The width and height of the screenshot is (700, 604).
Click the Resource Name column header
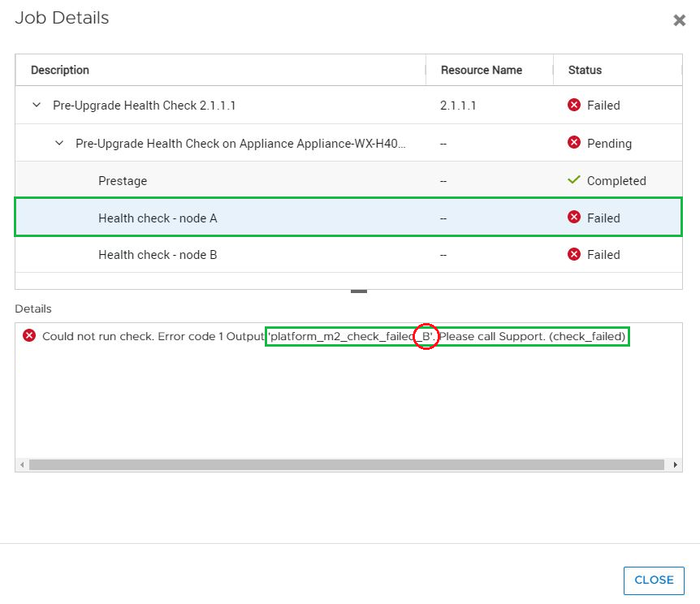tap(482, 70)
